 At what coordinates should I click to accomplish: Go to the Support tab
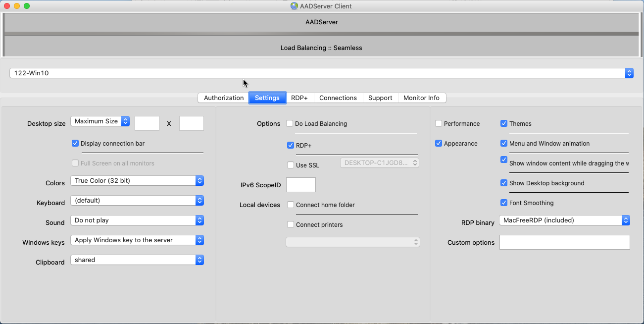click(x=380, y=98)
